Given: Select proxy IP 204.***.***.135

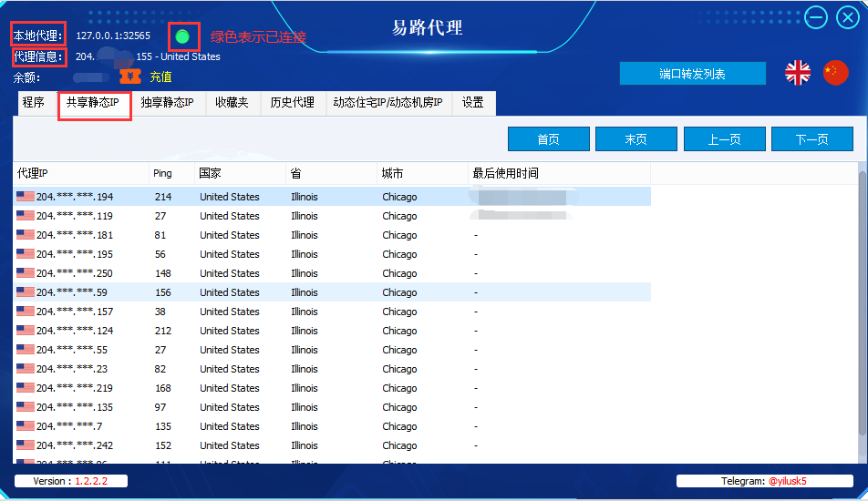Looking at the screenshot, I should (x=75, y=407).
